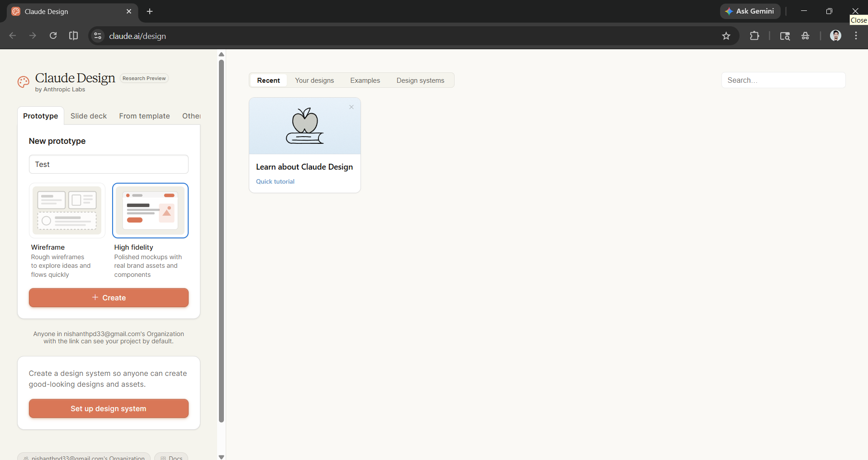This screenshot has width=868, height=460.
Task: Click the 'by Anthropic Labs' text
Action: (60, 90)
